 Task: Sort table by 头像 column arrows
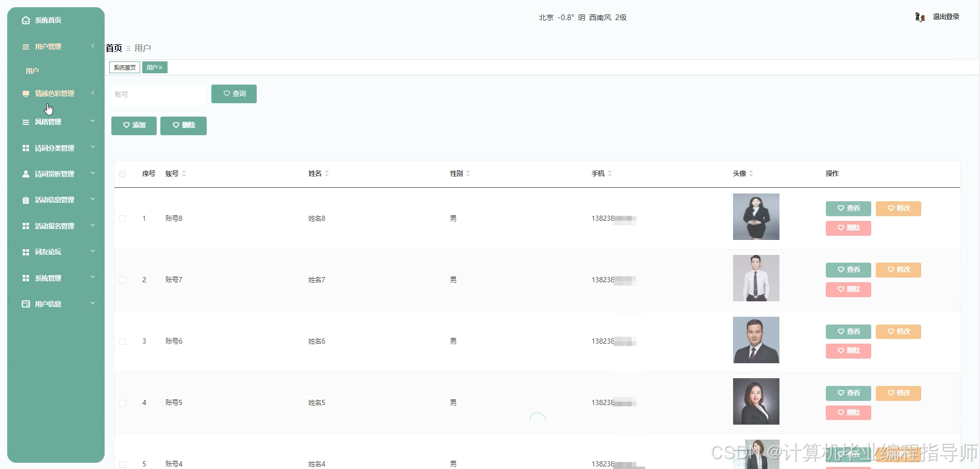pos(751,173)
